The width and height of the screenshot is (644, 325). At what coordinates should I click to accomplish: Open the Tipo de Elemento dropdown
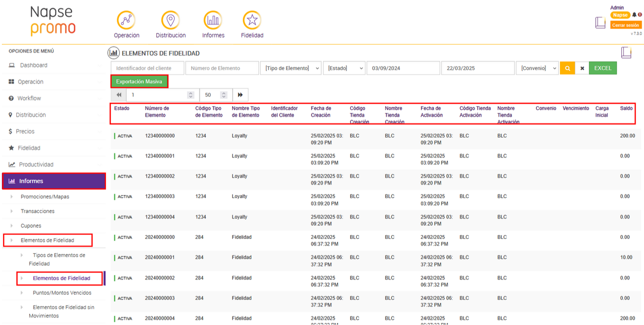pos(290,68)
